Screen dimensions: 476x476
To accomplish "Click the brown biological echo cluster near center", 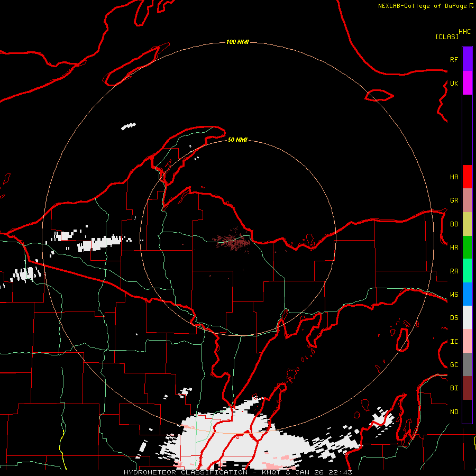I will coord(233,242).
